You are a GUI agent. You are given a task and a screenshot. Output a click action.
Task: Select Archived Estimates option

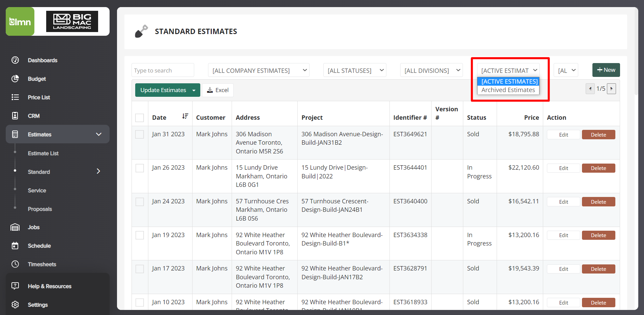pyautogui.click(x=508, y=90)
